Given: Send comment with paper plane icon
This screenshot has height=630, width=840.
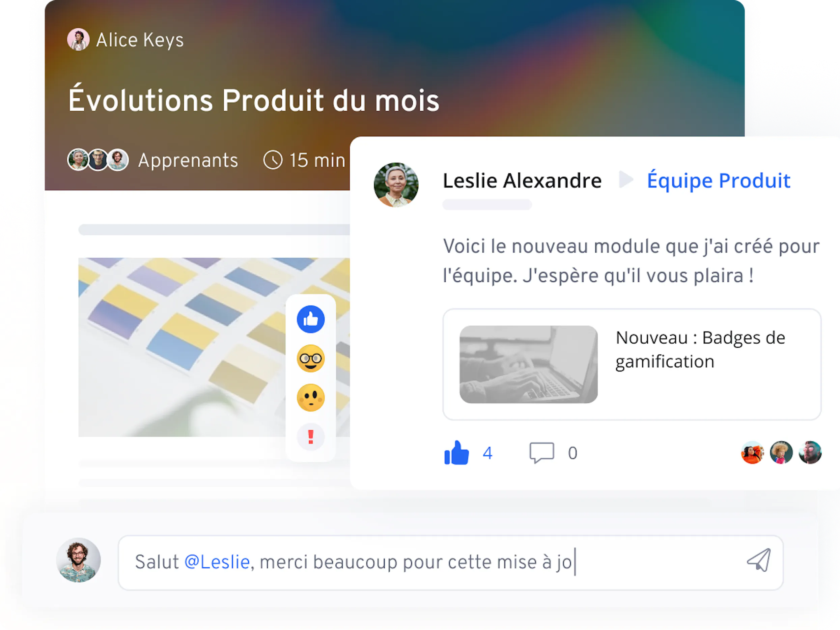Looking at the screenshot, I should (x=759, y=560).
